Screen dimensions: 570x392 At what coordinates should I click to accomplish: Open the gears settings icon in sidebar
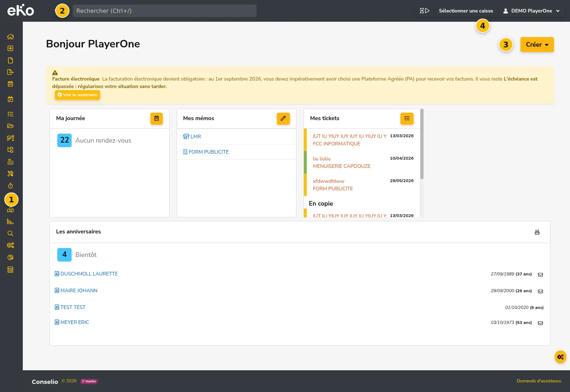(x=10, y=245)
